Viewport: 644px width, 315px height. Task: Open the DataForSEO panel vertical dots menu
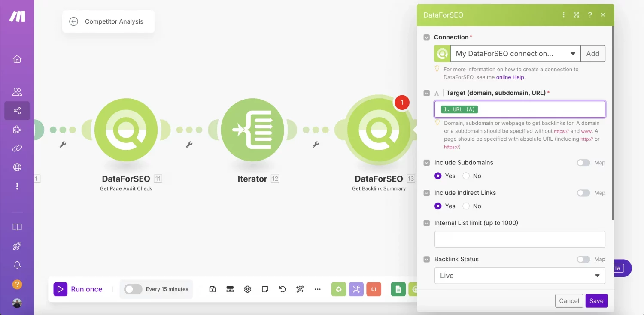coord(564,15)
